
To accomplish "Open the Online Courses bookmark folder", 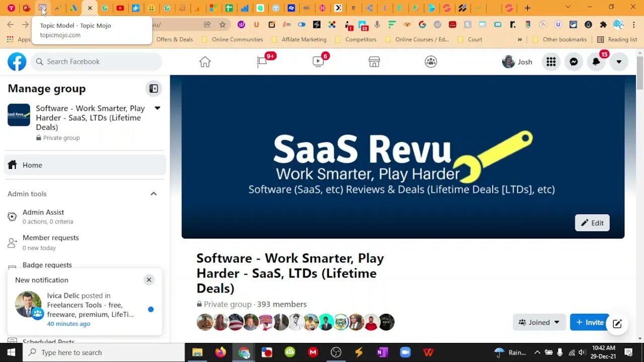I will 417,39.
